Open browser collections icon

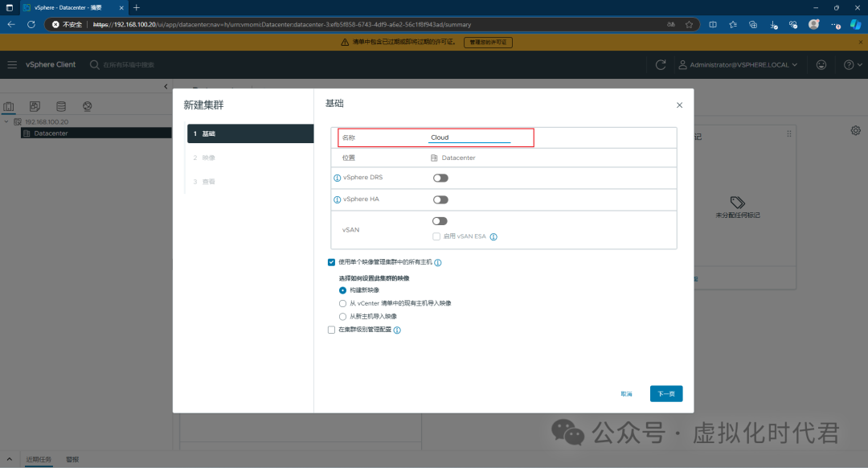[753, 24]
